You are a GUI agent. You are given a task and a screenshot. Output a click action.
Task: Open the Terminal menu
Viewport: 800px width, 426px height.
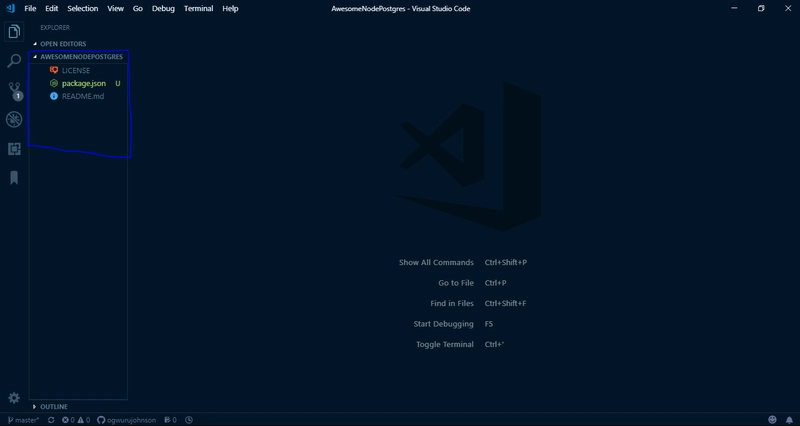pos(198,8)
